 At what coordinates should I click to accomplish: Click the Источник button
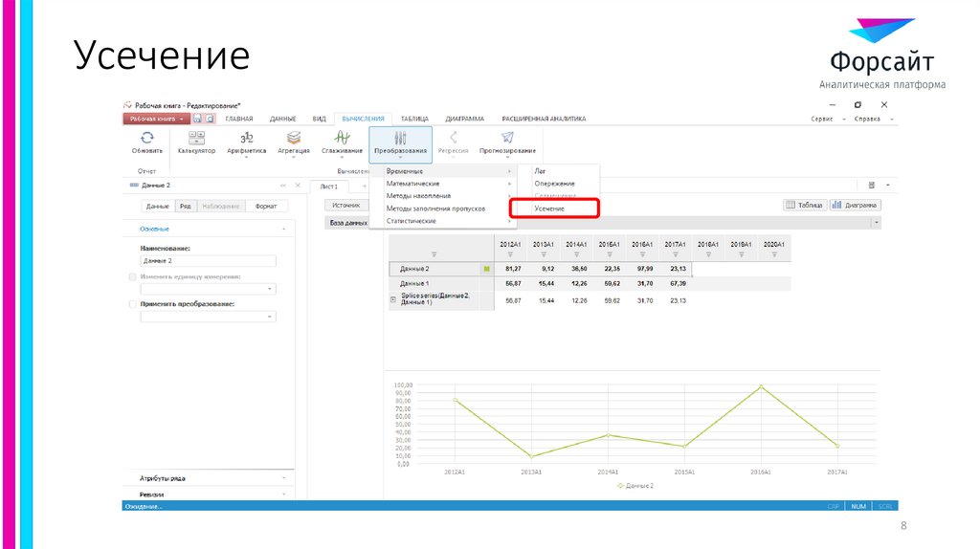click(345, 205)
